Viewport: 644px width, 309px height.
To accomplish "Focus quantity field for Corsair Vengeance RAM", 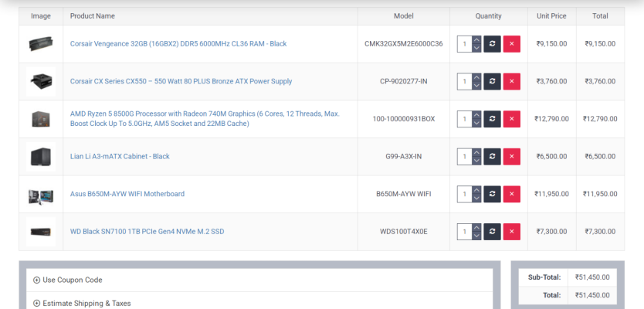I will pyautogui.click(x=465, y=44).
